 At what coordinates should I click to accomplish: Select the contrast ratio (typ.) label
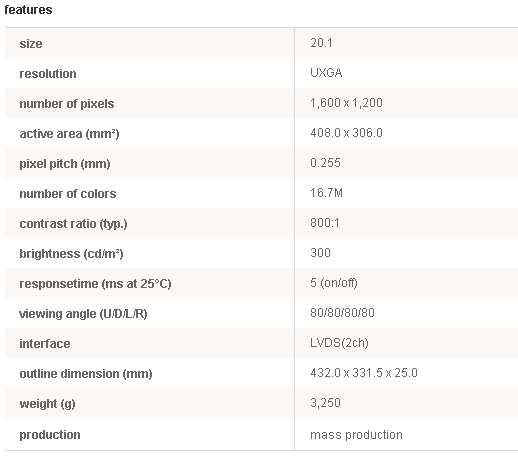click(73, 224)
